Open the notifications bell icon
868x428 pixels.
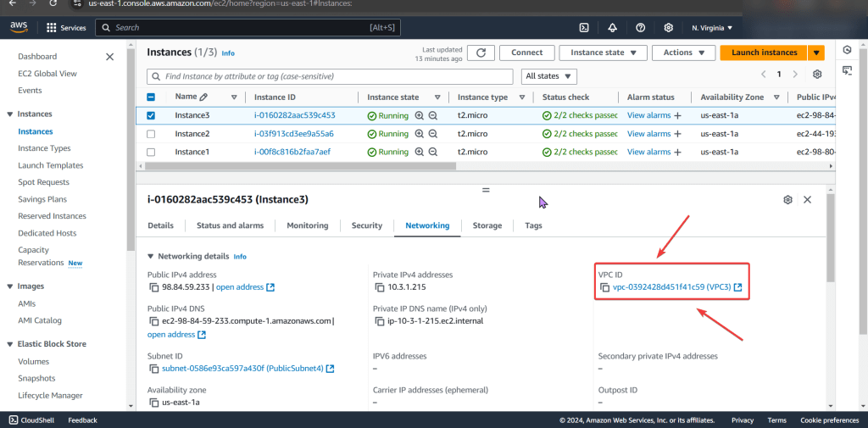pyautogui.click(x=612, y=28)
